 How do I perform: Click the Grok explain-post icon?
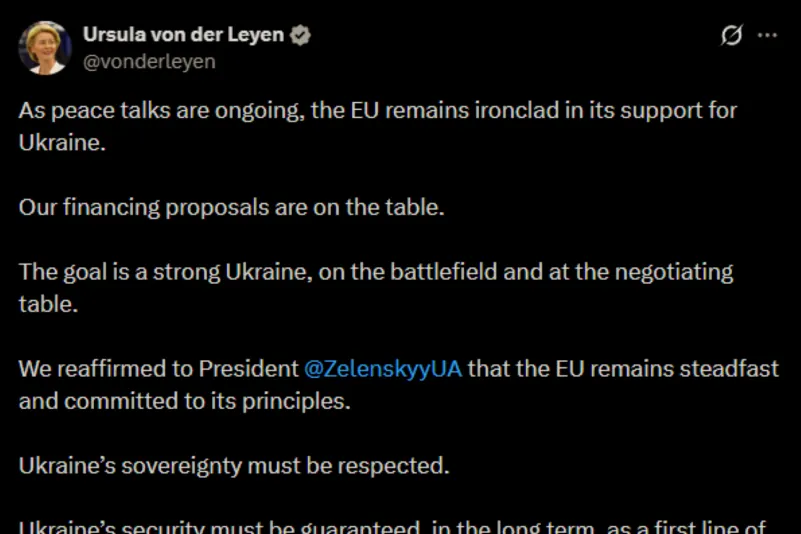pyautogui.click(x=732, y=36)
